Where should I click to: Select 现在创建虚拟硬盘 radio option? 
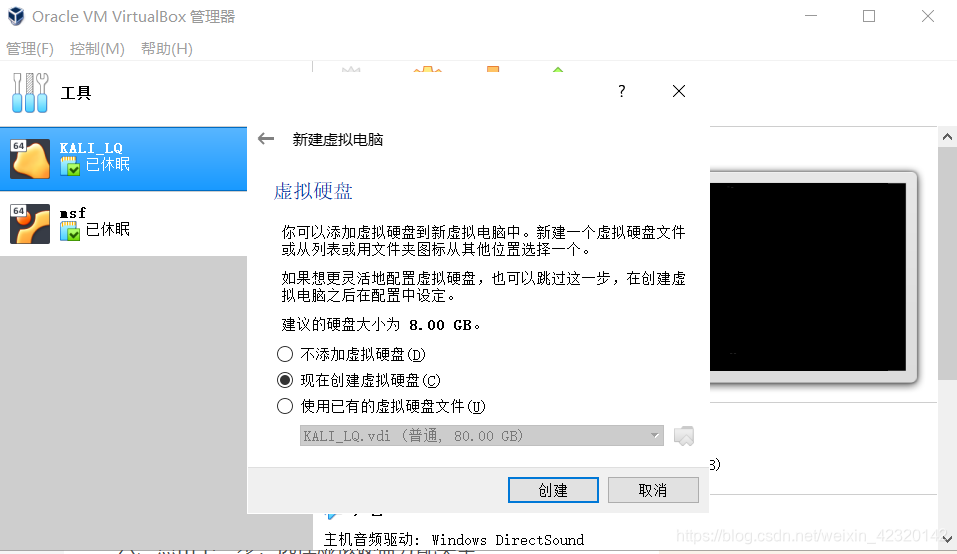click(x=285, y=380)
